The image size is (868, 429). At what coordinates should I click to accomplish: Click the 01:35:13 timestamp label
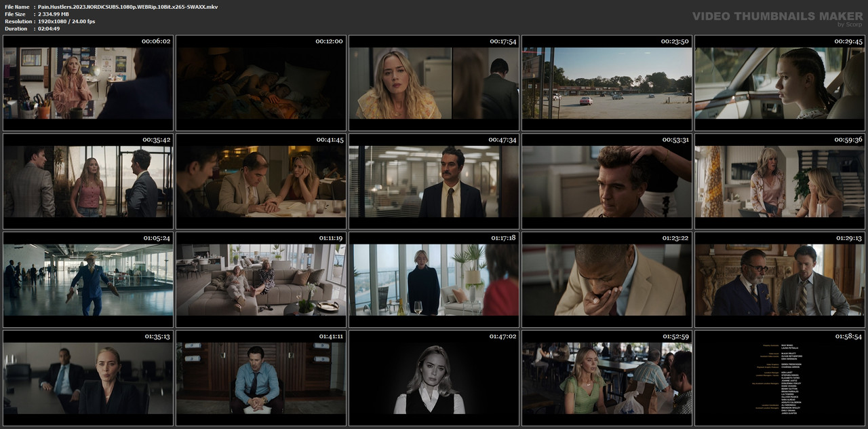(x=157, y=337)
